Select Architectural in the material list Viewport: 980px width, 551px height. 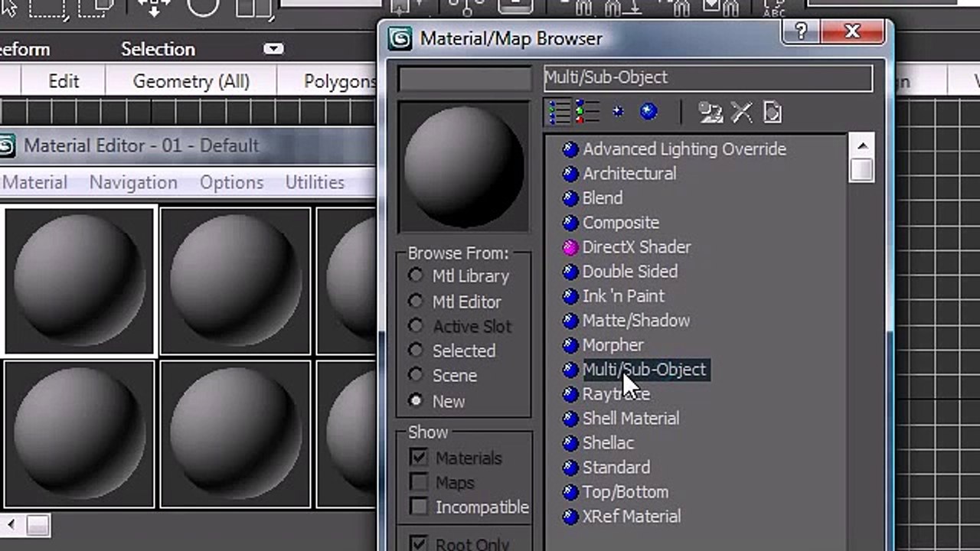click(x=629, y=174)
